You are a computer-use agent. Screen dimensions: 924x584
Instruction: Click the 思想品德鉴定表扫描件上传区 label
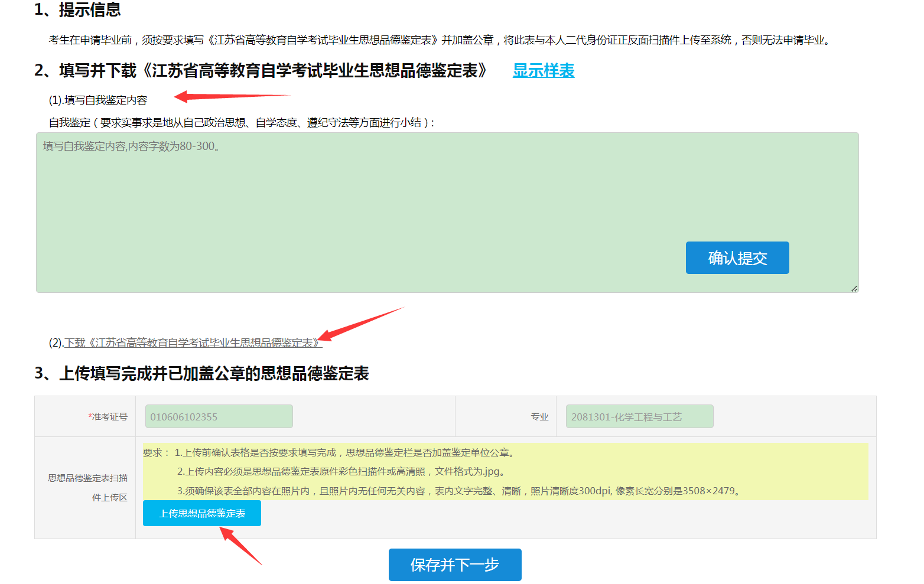(88, 488)
